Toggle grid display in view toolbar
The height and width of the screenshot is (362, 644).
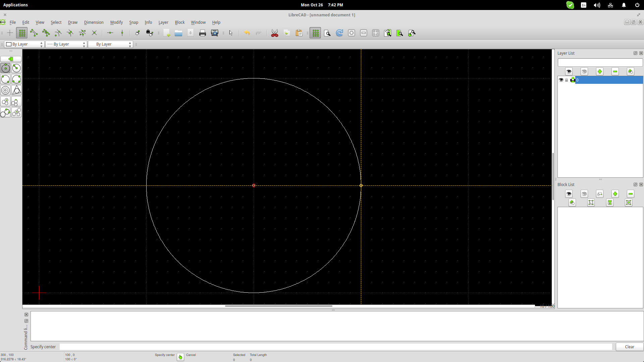pyautogui.click(x=315, y=33)
